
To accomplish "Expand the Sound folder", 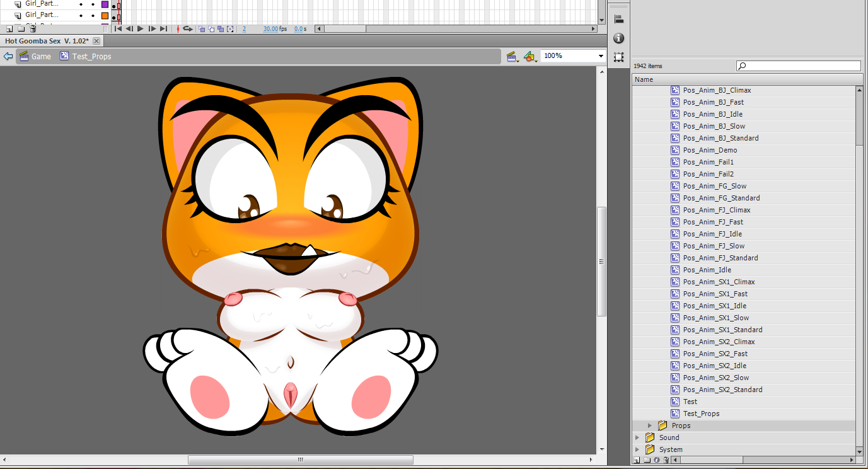I will click(637, 437).
